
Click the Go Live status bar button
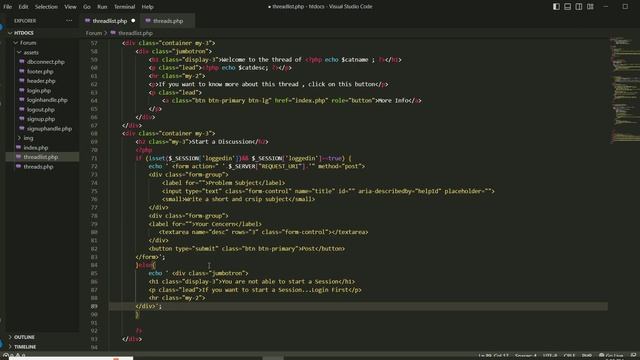[611, 356]
